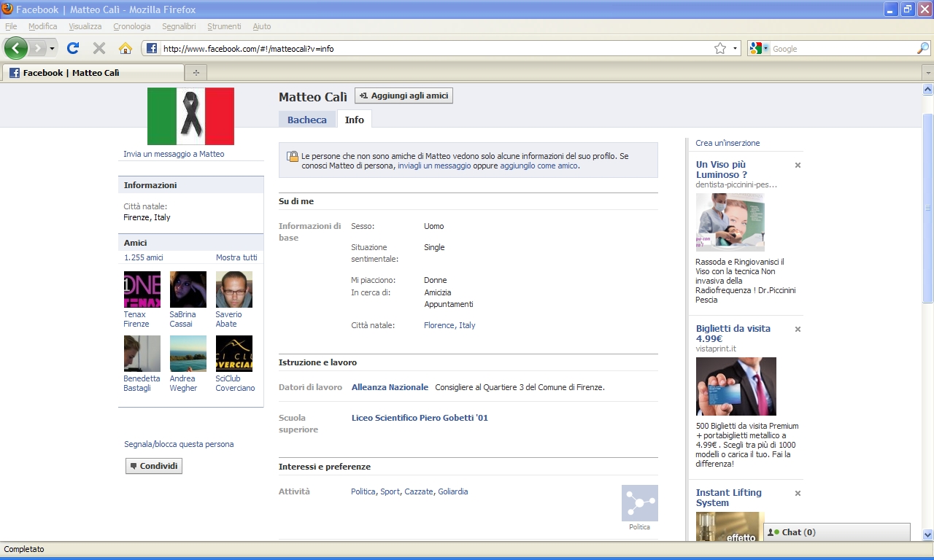This screenshot has height=560, width=934.
Task: Switch to the Info profile tab
Action: (x=355, y=120)
